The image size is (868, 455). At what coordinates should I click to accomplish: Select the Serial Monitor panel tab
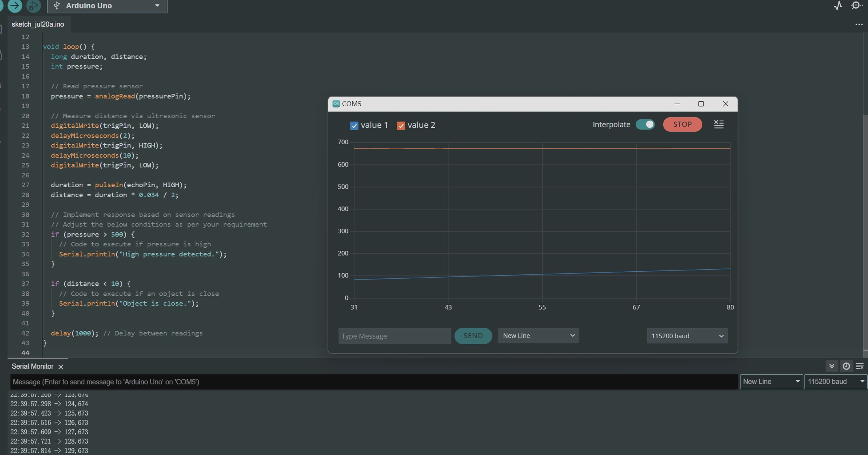click(x=32, y=366)
